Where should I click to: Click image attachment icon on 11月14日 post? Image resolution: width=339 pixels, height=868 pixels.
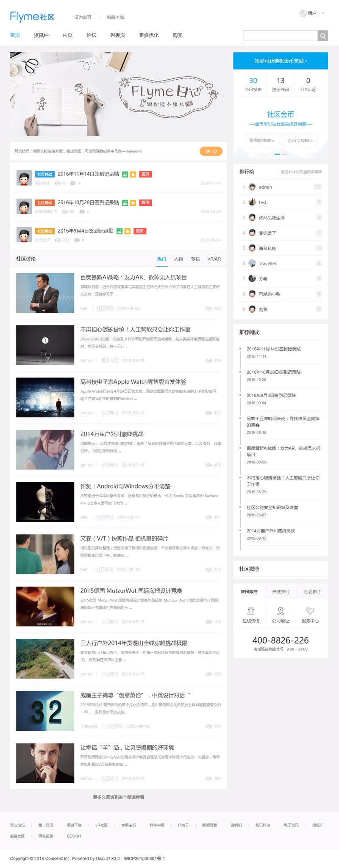point(125,174)
